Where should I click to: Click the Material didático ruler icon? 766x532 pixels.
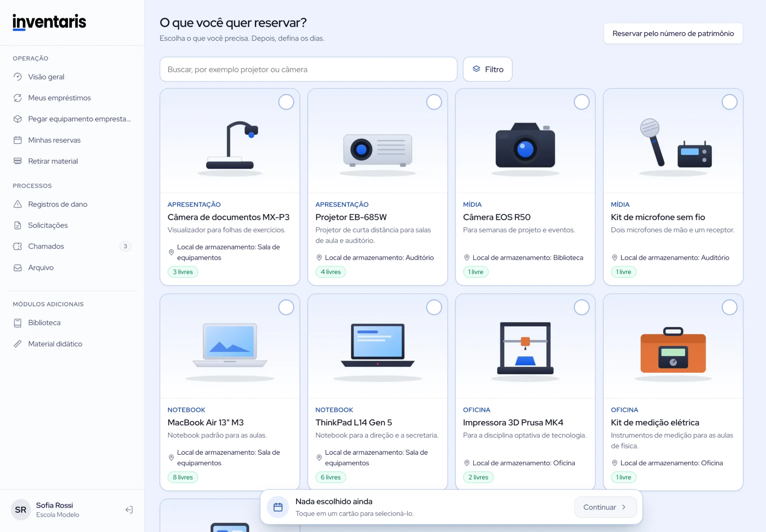pos(18,344)
